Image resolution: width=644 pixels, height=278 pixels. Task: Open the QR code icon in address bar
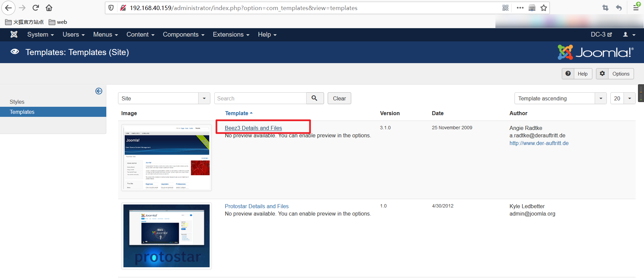coord(505,8)
